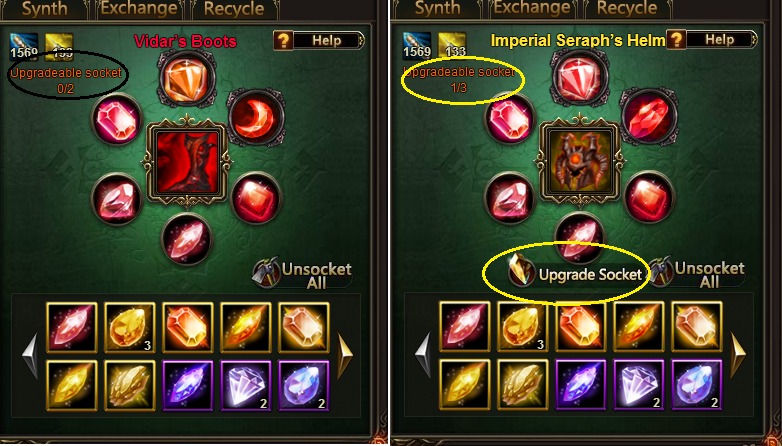
Task: Click Unsocket All in the left panel
Action: (303, 275)
